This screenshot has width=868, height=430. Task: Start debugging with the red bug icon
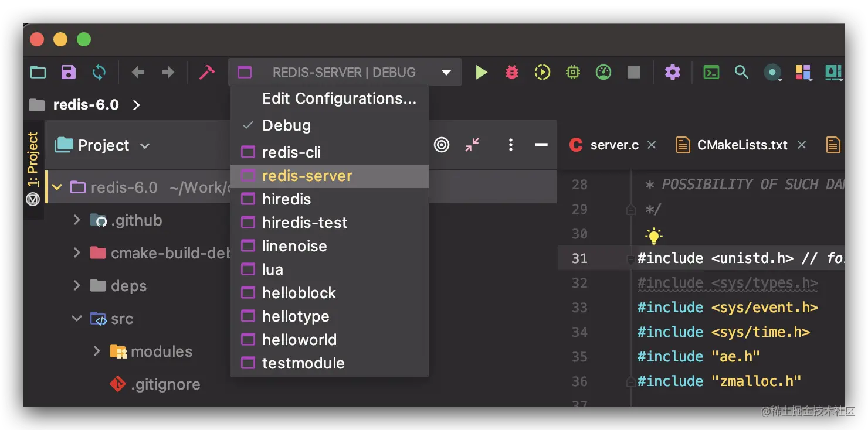pyautogui.click(x=512, y=72)
